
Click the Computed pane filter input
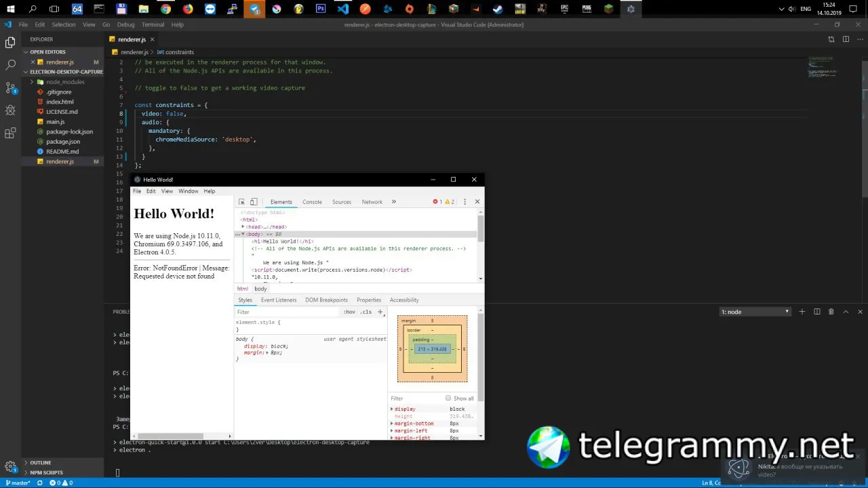416,399
